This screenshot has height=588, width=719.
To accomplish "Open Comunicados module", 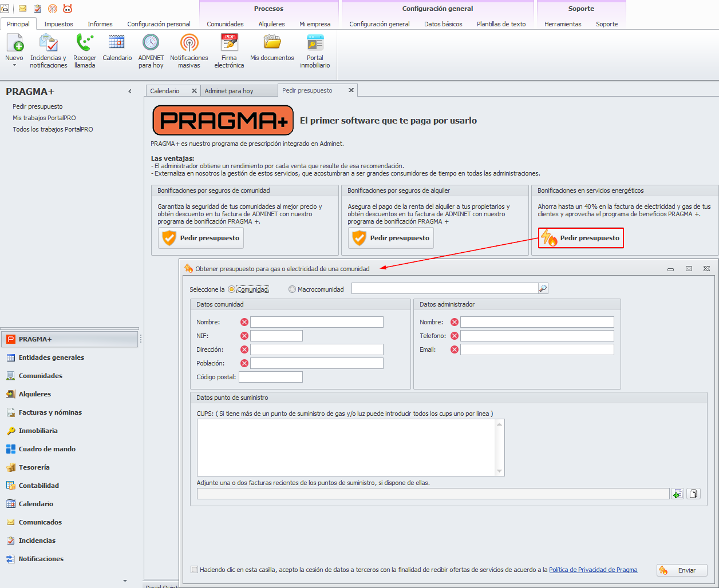I will point(69,522).
